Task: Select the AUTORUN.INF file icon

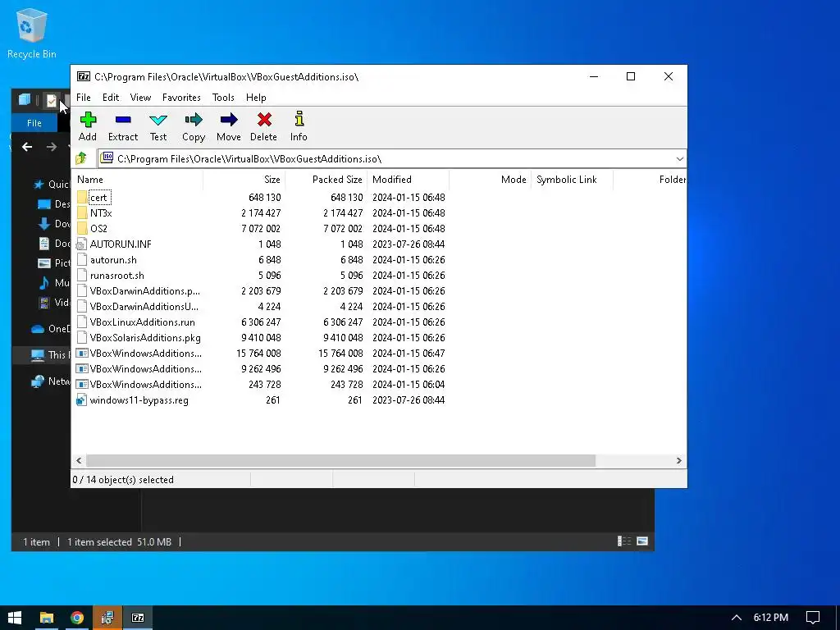Action: coord(81,244)
